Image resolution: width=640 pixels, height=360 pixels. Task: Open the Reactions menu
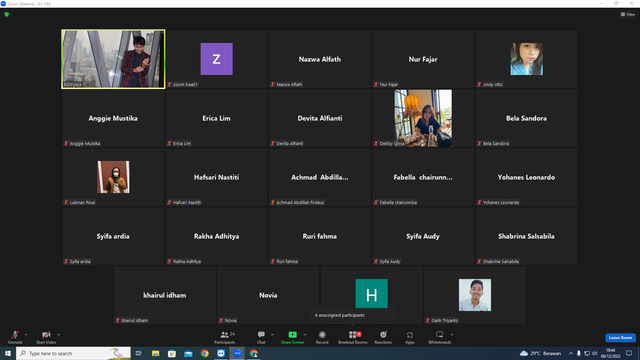point(383,337)
